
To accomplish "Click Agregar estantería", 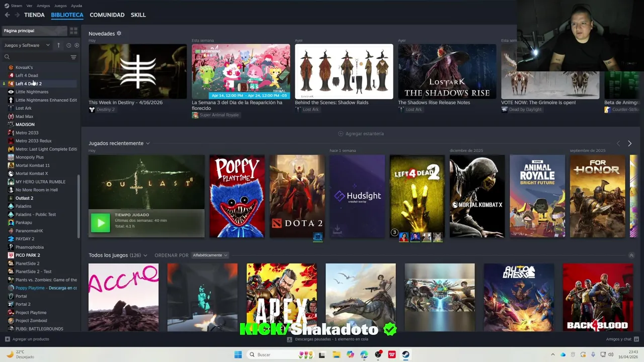I will 361,134.
